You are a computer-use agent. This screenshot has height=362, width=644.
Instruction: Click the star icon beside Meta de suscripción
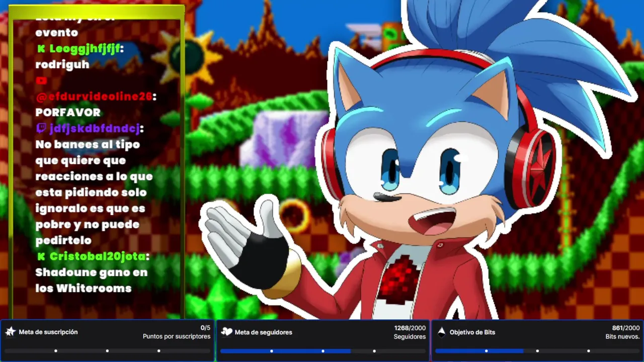click(x=10, y=332)
